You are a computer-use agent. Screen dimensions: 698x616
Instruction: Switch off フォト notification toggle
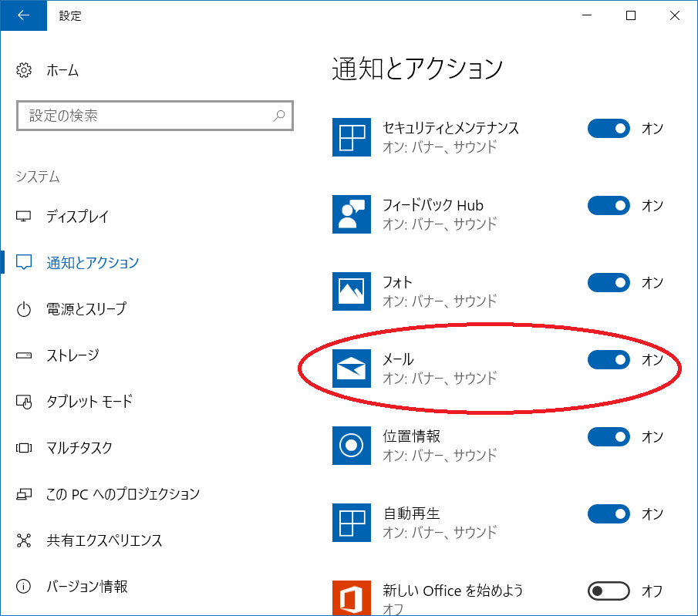click(609, 283)
